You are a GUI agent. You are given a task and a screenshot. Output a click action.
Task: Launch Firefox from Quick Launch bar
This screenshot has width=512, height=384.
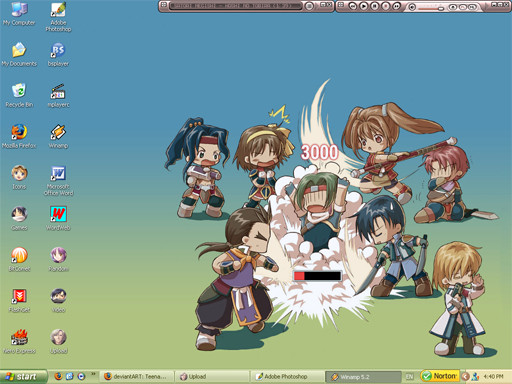click(x=58, y=376)
